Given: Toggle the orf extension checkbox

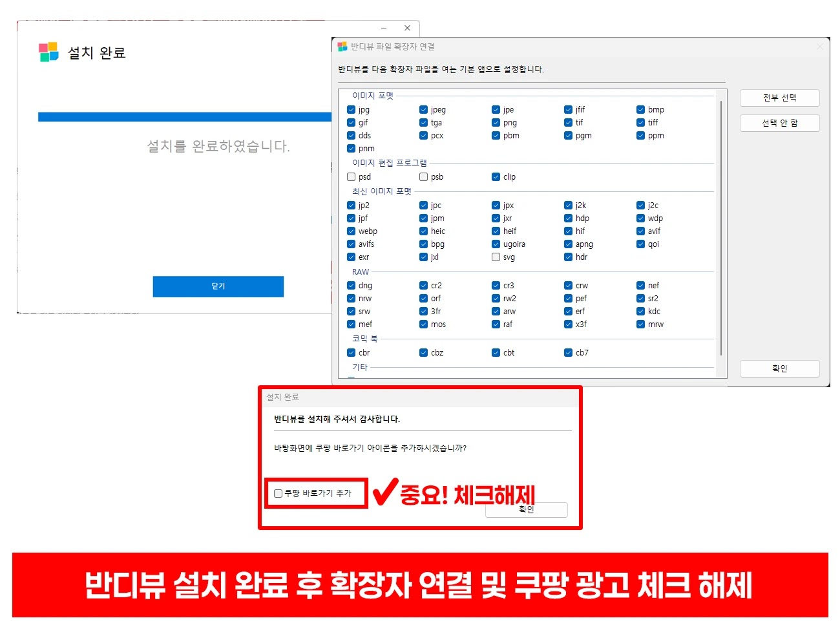Looking at the screenshot, I should point(424,299).
